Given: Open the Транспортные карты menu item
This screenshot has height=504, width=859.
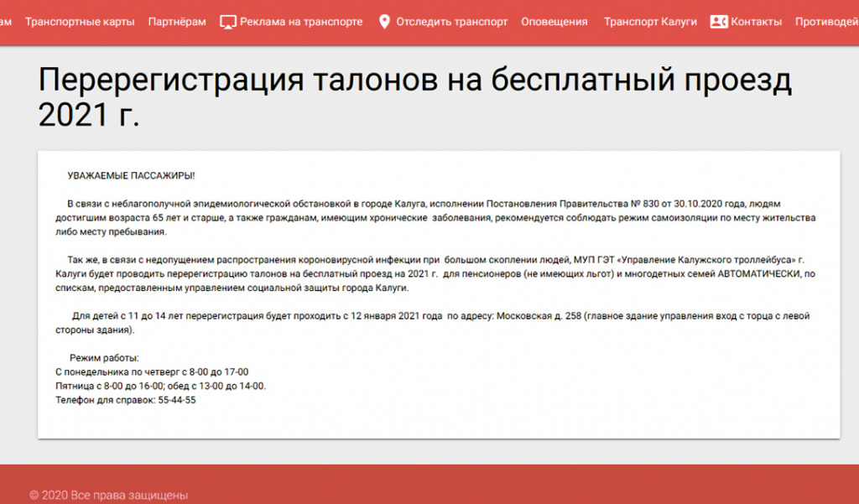Looking at the screenshot, I should click(x=80, y=22).
